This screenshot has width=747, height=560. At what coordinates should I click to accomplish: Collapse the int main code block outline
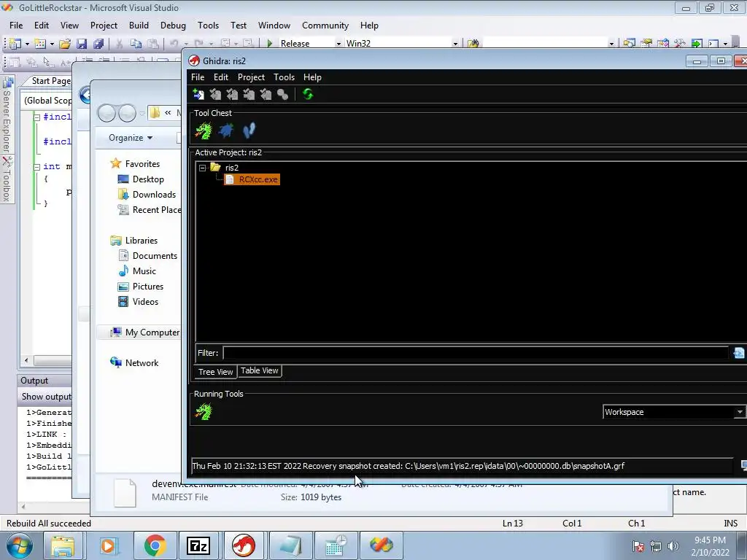pyautogui.click(x=36, y=167)
